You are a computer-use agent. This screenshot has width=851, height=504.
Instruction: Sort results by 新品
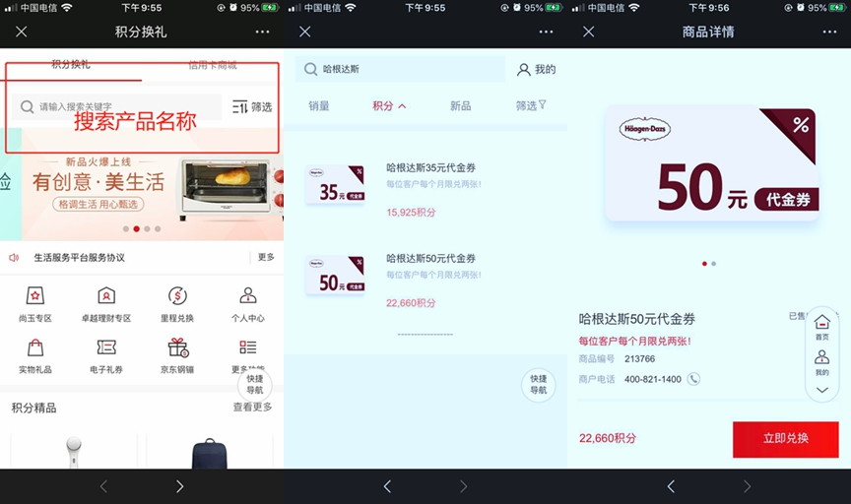460,105
